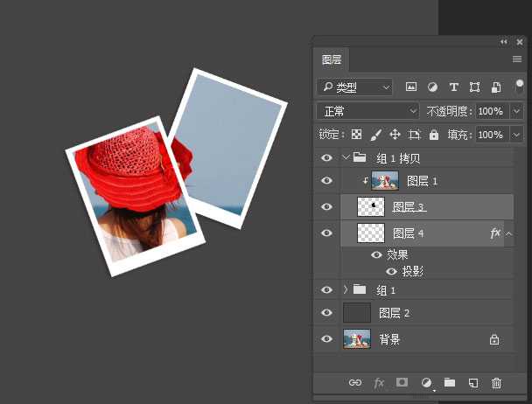Image resolution: width=532 pixels, height=404 pixels.
Task: Click lock image pixels brush icon
Action: (375, 135)
